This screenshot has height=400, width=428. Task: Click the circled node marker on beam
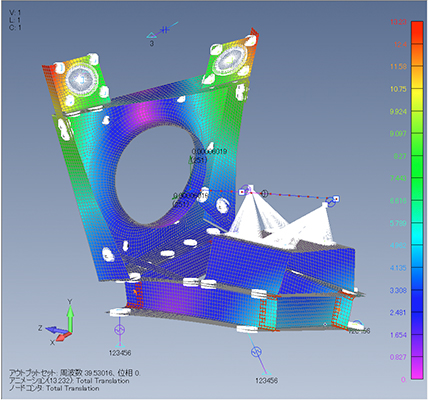(264, 193)
